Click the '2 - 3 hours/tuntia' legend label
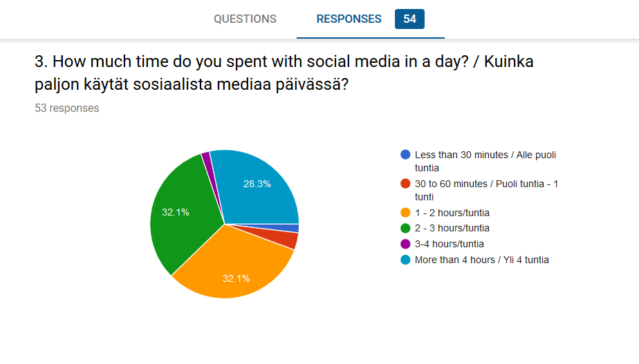 click(x=452, y=228)
